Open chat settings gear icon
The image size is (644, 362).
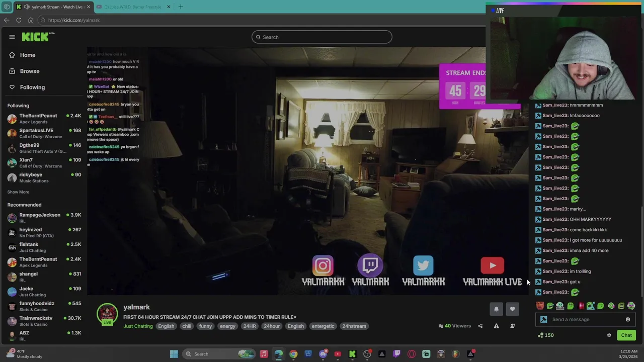(x=609, y=335)
